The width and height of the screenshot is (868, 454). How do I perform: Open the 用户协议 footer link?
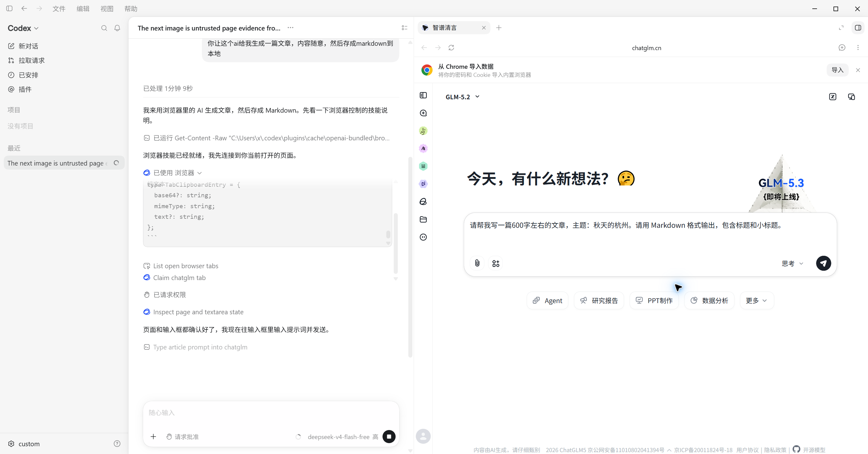747,450
